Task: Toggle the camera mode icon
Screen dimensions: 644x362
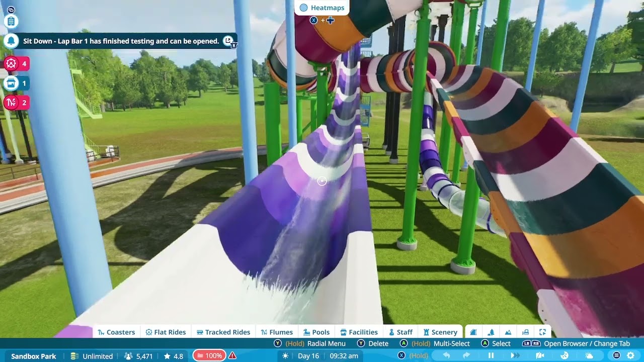Action: coord(540,355)
